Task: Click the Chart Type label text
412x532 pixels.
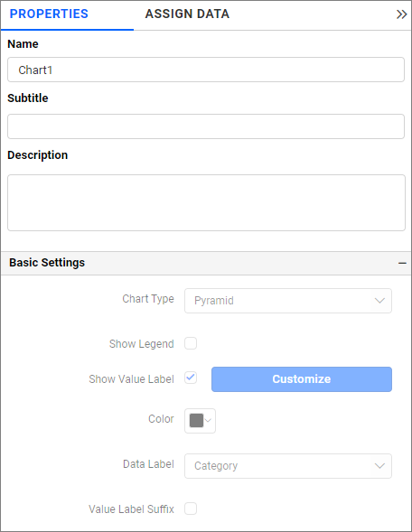Action: point(148,299)
